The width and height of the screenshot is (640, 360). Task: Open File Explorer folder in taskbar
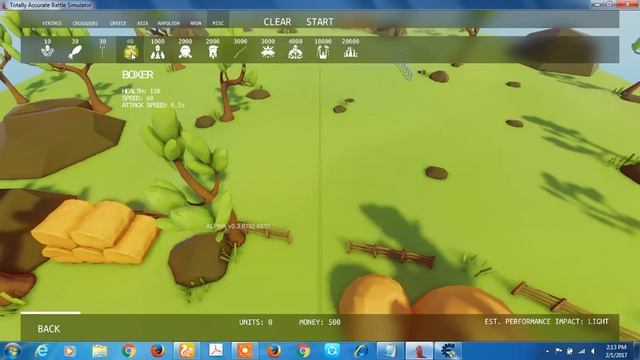click(99, 351)
